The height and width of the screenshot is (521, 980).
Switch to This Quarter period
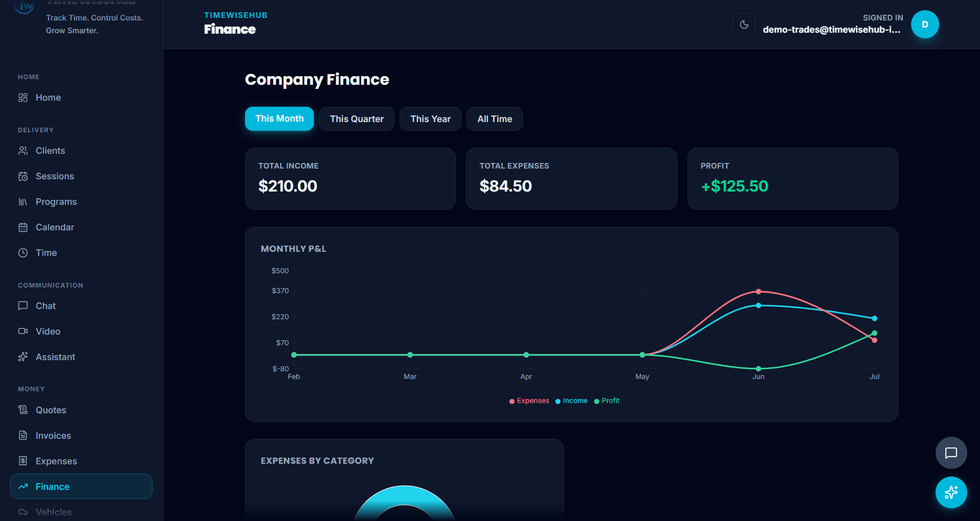[x=357, y=119]
